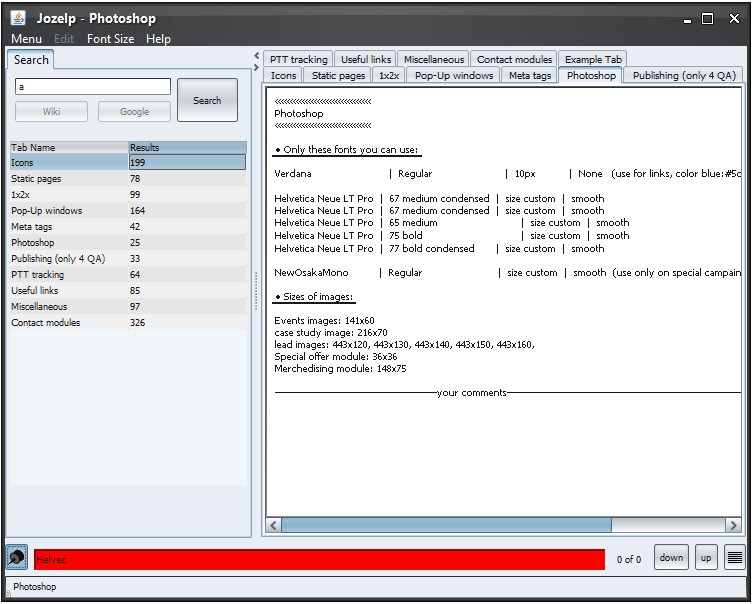The height and width of the screenshot is (604, 754).
Task: Select the Static pages results row
Action: (128, 178)
